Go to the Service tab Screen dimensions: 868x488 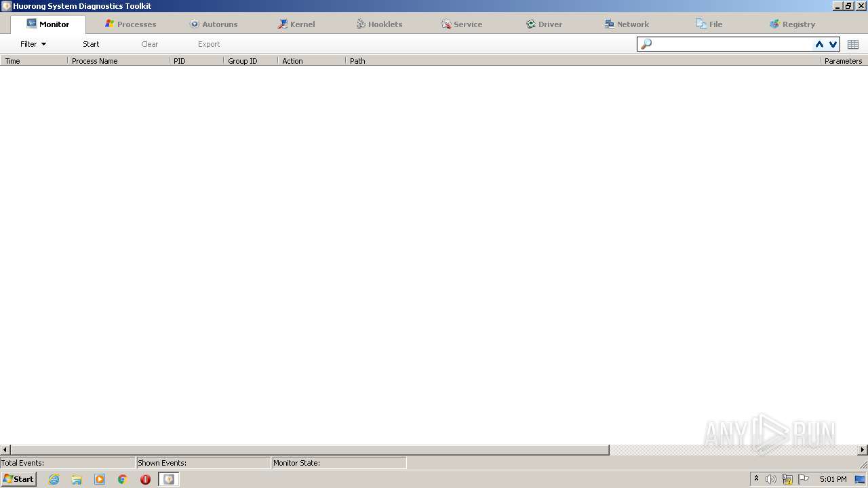pyautogui.click(x=462, y=24)
